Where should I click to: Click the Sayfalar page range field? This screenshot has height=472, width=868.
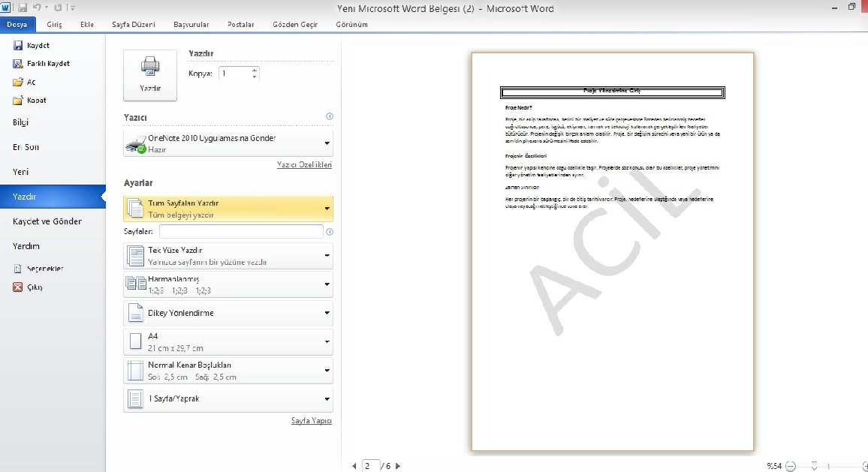(241, 231)
